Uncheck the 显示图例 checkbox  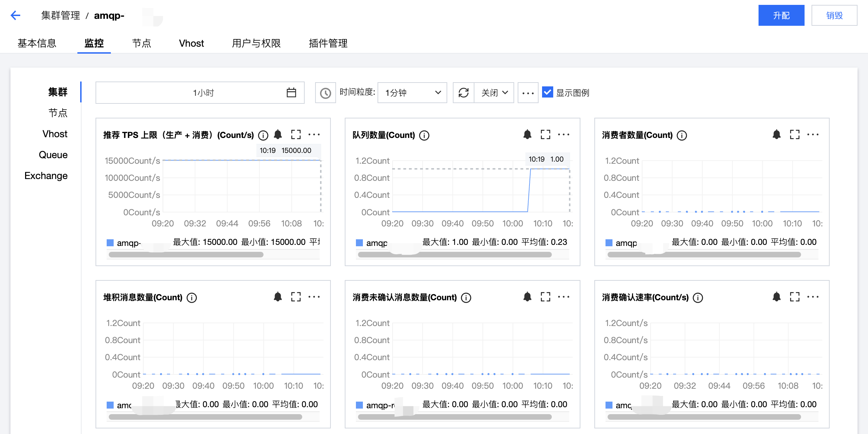pos(547,92)
